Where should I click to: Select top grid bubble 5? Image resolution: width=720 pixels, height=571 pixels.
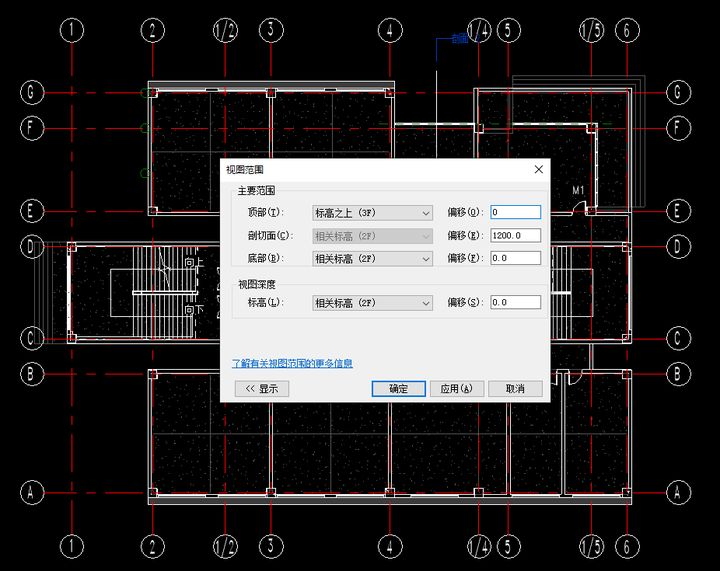(x=508, y=30)
